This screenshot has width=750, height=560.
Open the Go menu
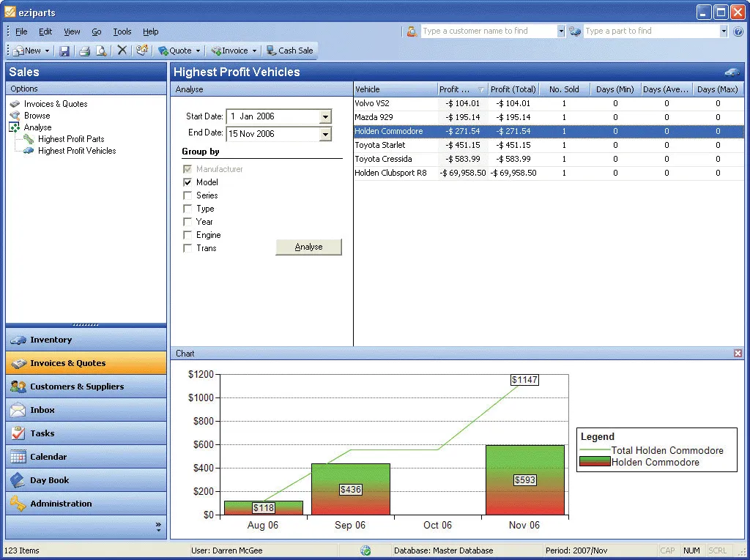[x=96, y=31]
